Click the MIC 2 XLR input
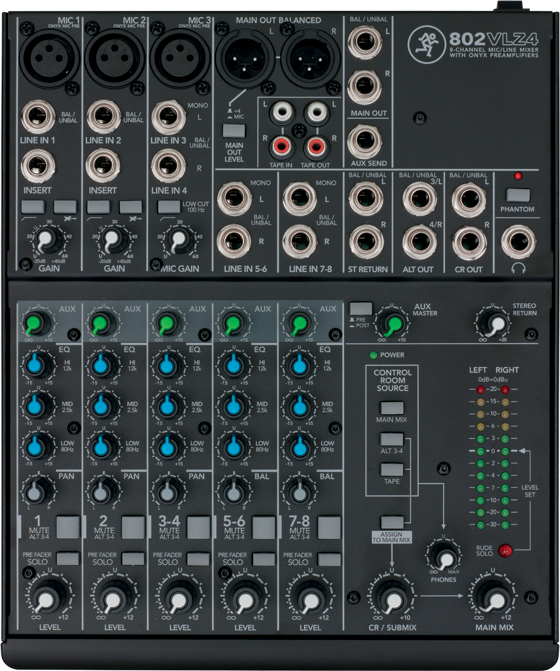 115,56
